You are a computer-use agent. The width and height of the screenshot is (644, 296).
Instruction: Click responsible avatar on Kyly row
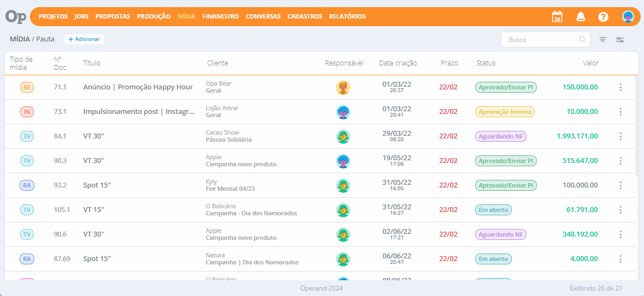343,185
